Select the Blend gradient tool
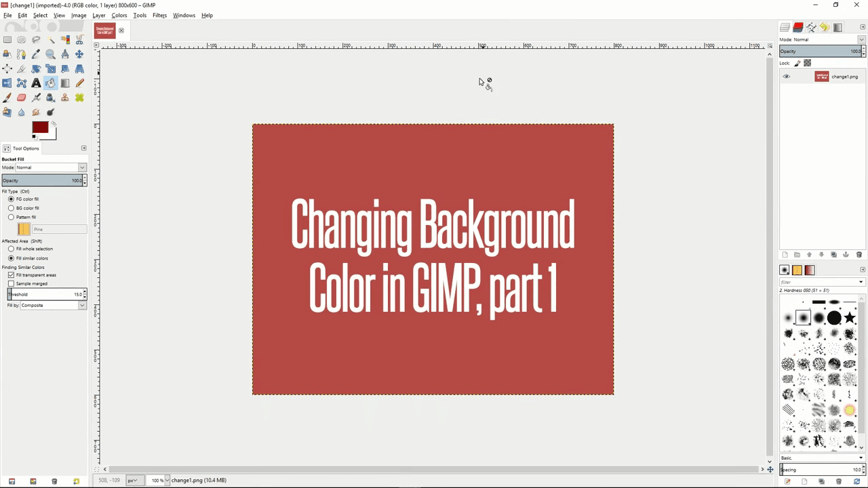The height and width of the screenshot is (488, 868). pyautogui.click(x=65, y=83)
